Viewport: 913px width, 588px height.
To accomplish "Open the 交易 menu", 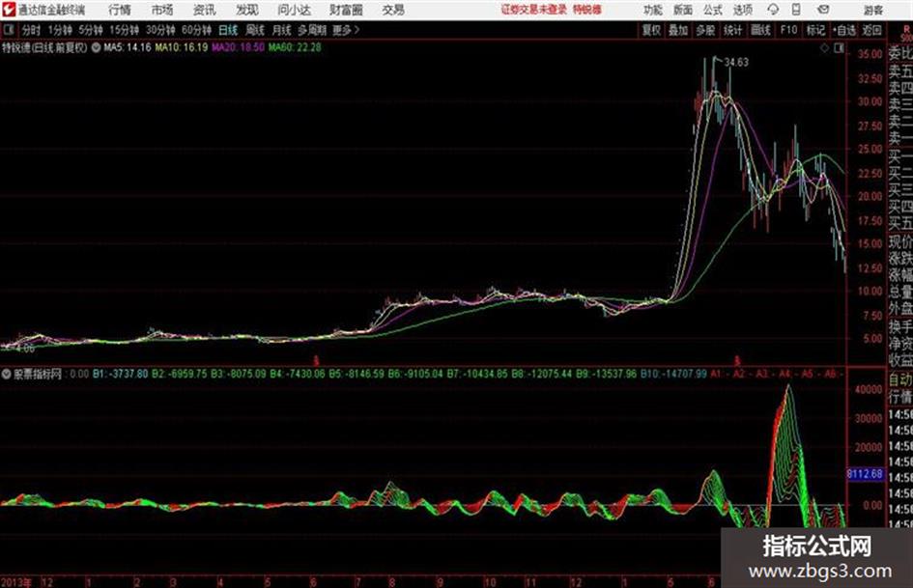I will click(x=393, y=10).
